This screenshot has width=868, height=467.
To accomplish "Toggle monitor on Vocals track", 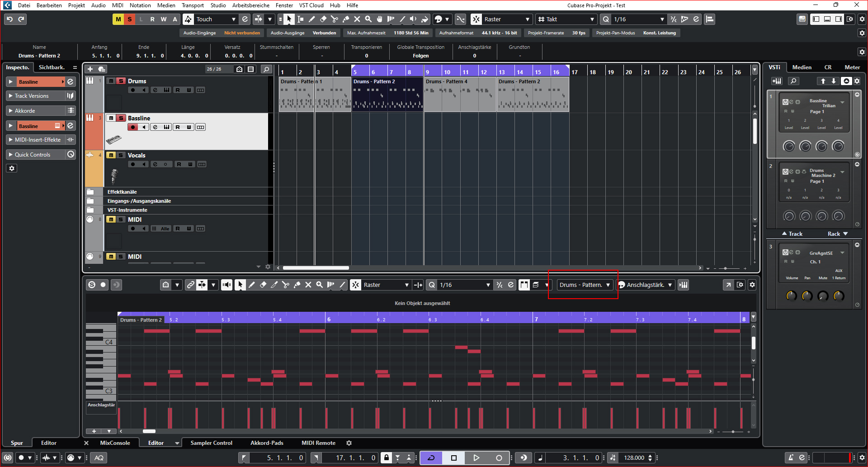I will pos(144,164).
